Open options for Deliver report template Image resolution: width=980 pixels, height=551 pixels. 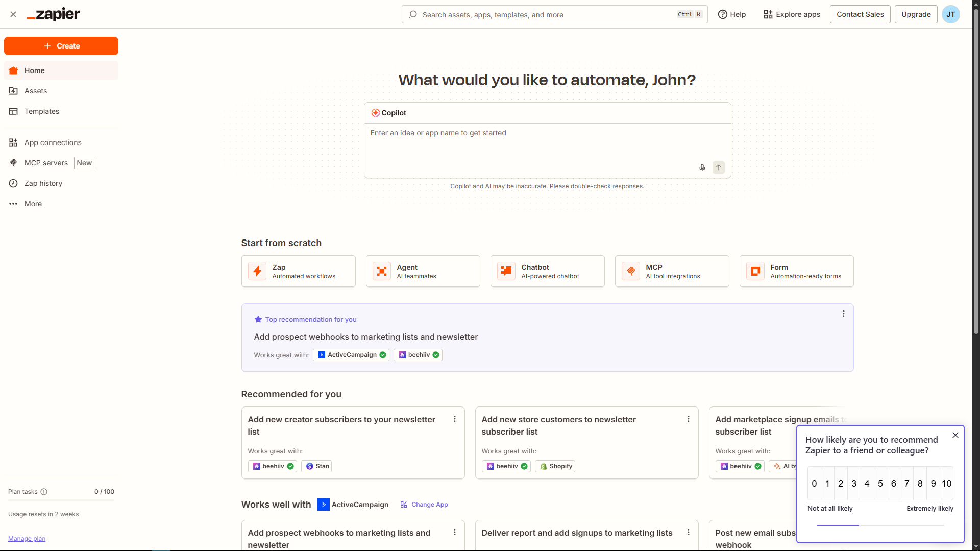[688, 532]
